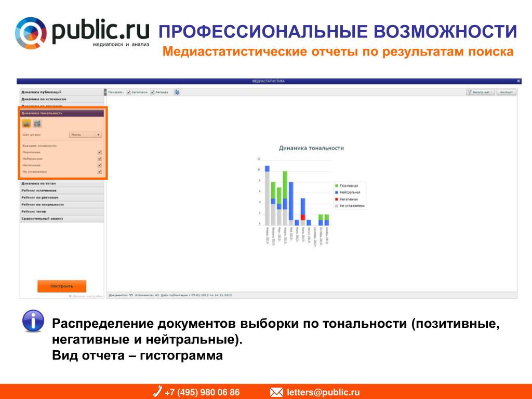Click the tallest January bar in chart
Image resolution: width=532 pixels, height=399 pixels.
coord(268,196)
